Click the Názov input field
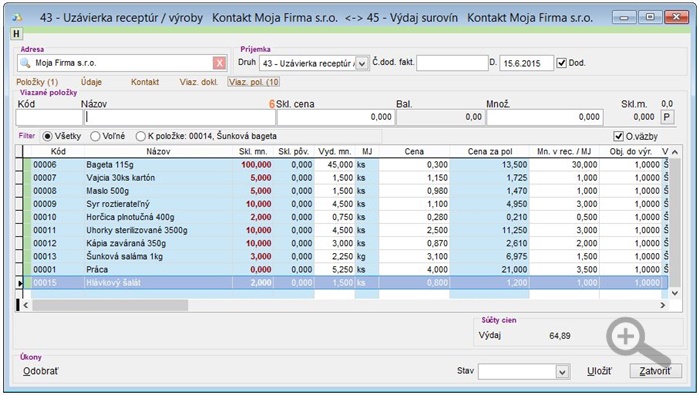The width and height of the screenshot is (699, 395). pos(179,117)
